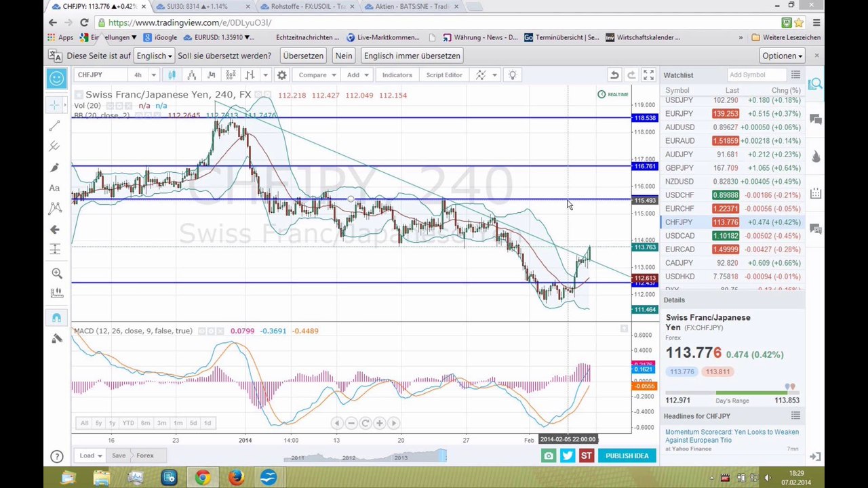Open the translation language dropdown Englisch
Screen dimensions: 868x488
tap(154, 56)
